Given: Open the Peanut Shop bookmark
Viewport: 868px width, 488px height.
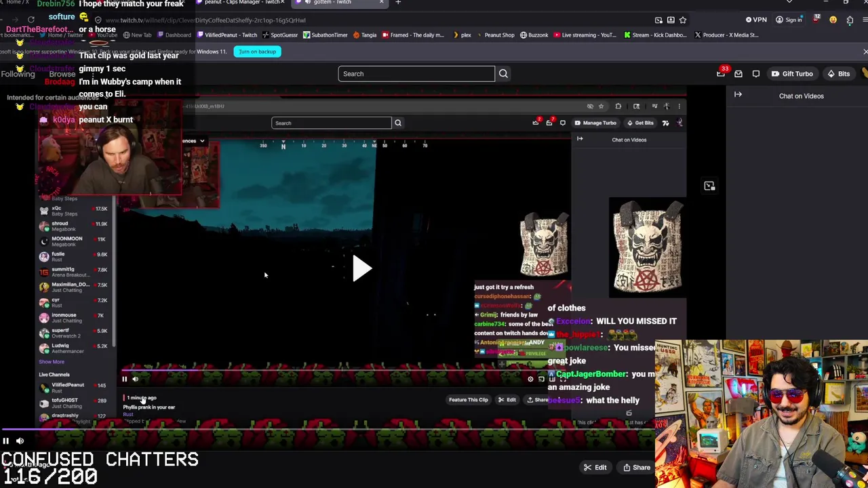Looking at the screenshot, I should pyautogui.click(x=495, y=35).
